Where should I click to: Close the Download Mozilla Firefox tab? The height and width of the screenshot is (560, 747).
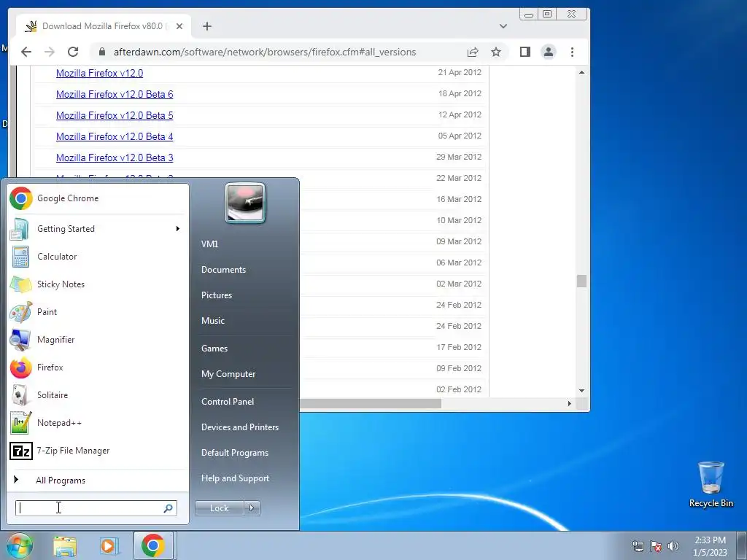[x=179, y=26]
